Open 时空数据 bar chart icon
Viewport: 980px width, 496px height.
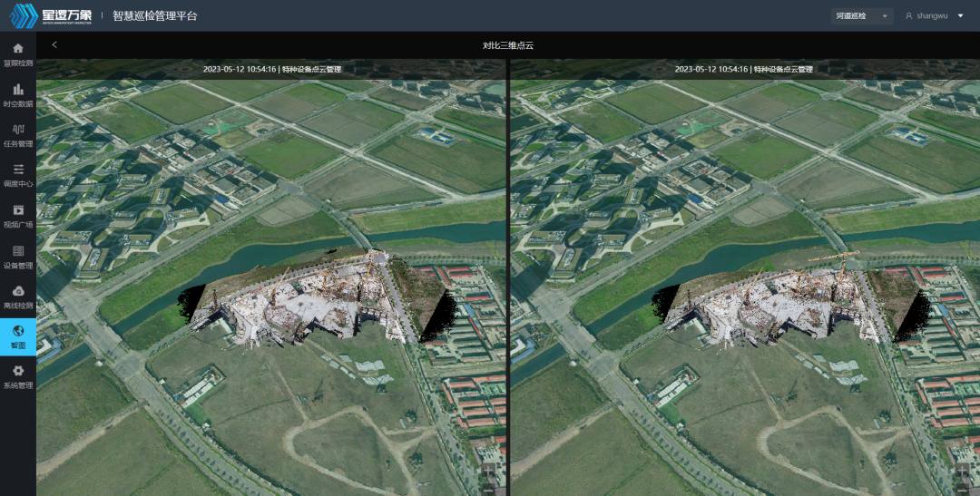18,89
